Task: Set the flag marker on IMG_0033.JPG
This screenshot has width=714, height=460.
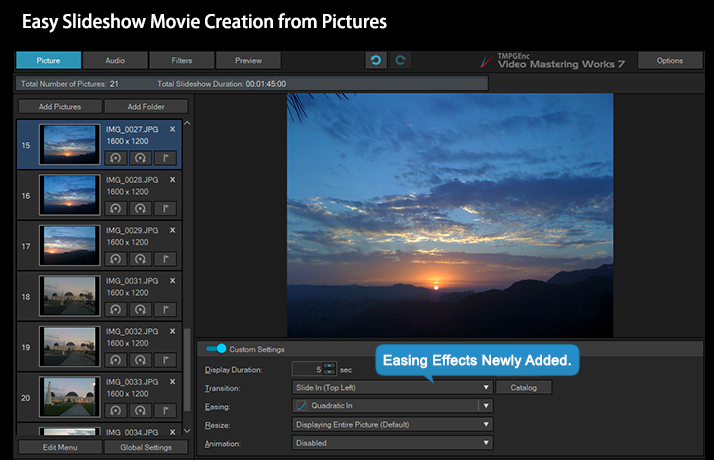Action: click(x=165, y=411)
